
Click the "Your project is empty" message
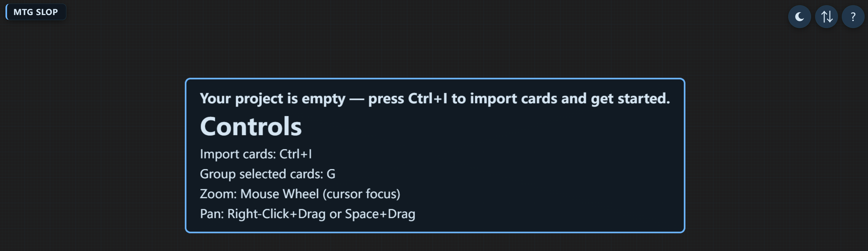[x=435, y=98]
